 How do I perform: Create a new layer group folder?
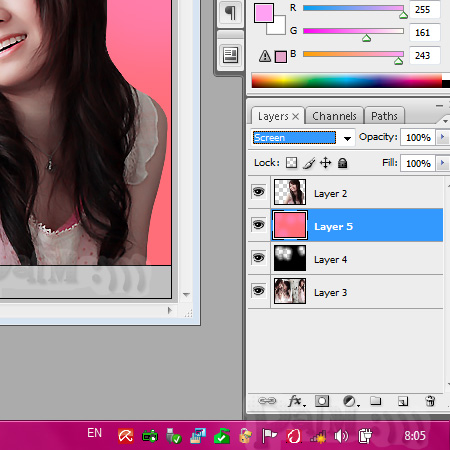tap(376, 400)
